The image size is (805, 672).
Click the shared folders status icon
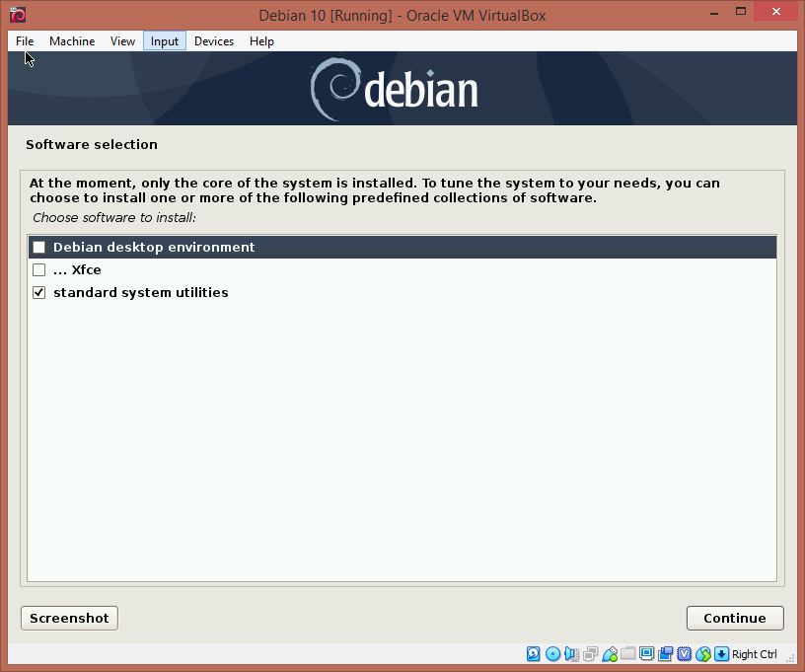click(627, 653)
